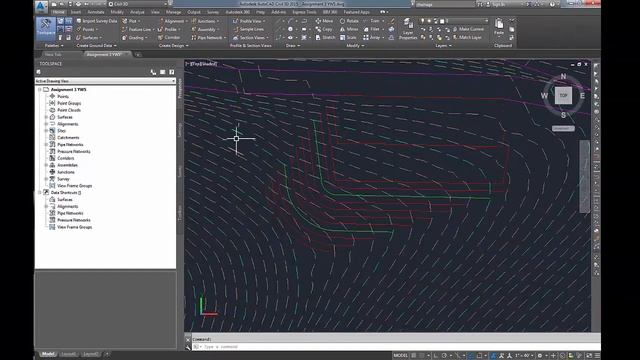Image resolution: width=640 pixels, height=360 pixels.
Task: Switch to the Analyze ribbon tab
Action: (x=137, y=12)
